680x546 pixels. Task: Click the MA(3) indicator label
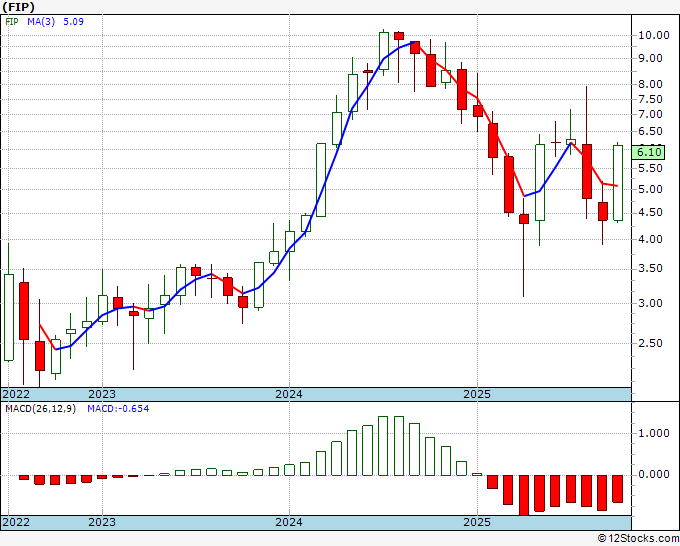click(41, 22)
